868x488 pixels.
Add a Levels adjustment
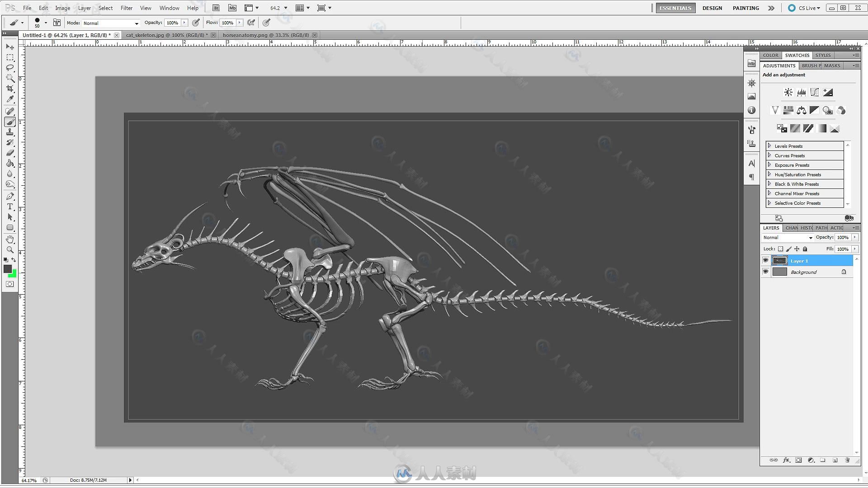pyautogui.click(x=801, y=92)
